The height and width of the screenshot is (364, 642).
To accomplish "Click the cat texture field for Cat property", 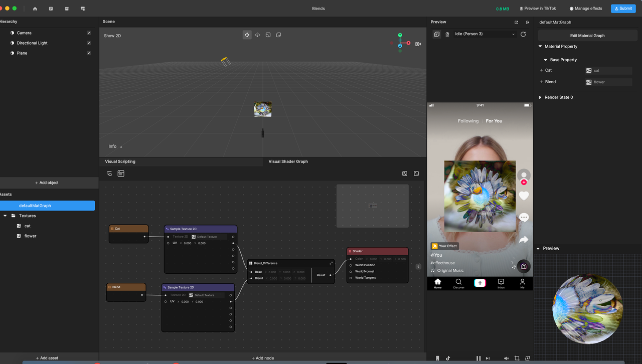I will pos(608,70).
